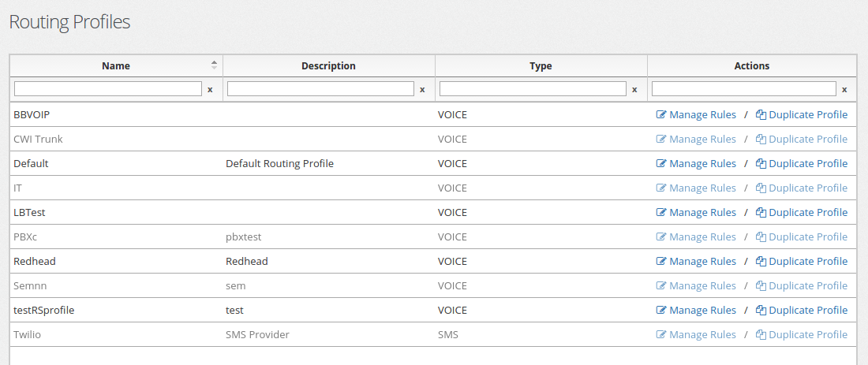The width and height of the screenshot is (868, 365).
Task: Focus the Description filter input field
Action: click(320, 88)
